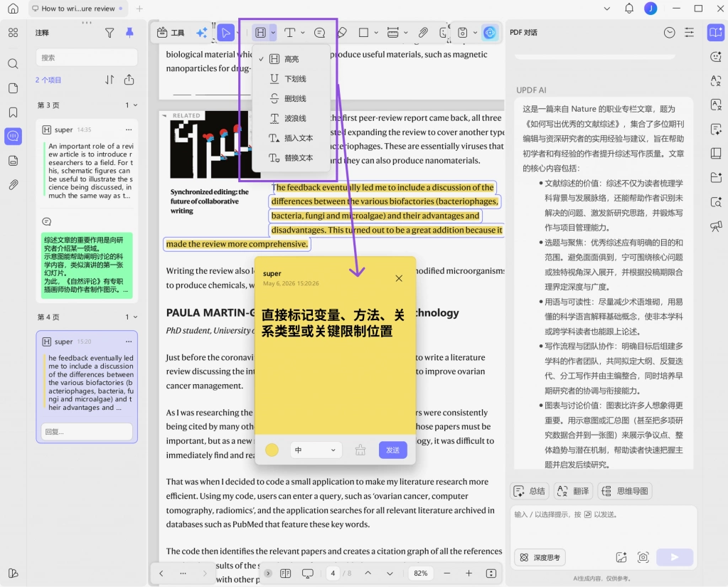Expand the text tool dropdown arrow
The width and height of the screenshot is (728, 587).
[303, 33]
